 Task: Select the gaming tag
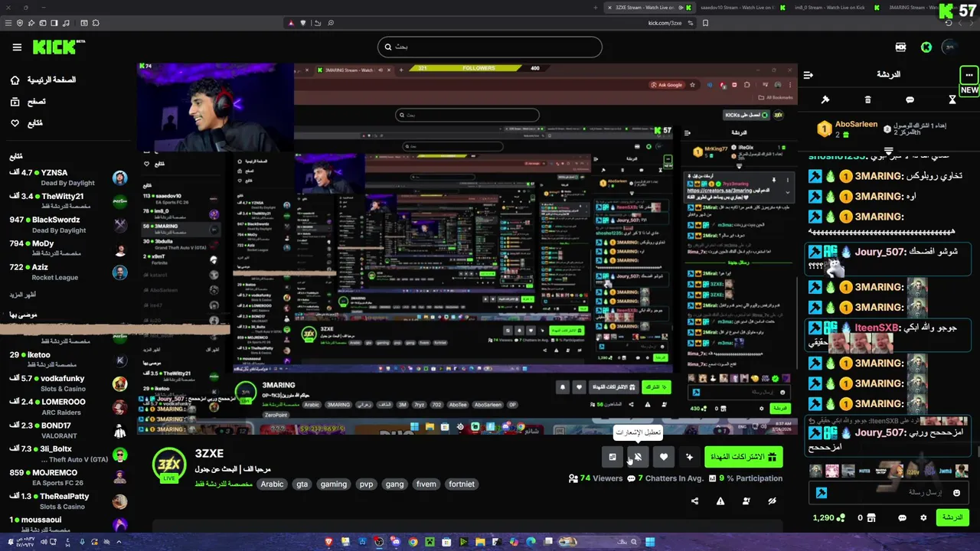point(334,484)
